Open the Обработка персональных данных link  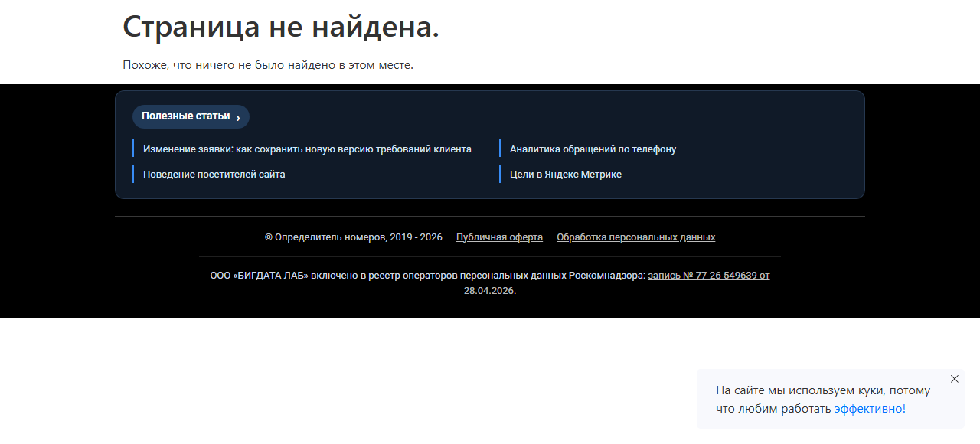pyautogui.click(x=636, y=237)
